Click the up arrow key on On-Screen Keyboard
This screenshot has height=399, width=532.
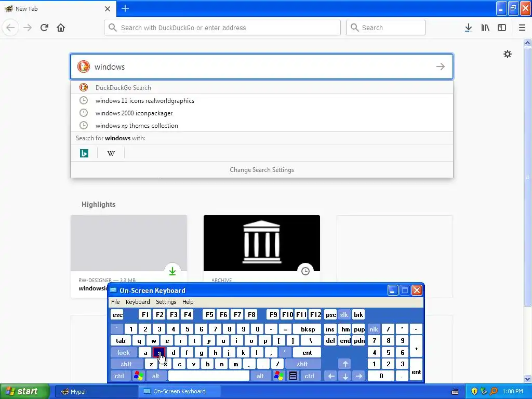point(345,364)
